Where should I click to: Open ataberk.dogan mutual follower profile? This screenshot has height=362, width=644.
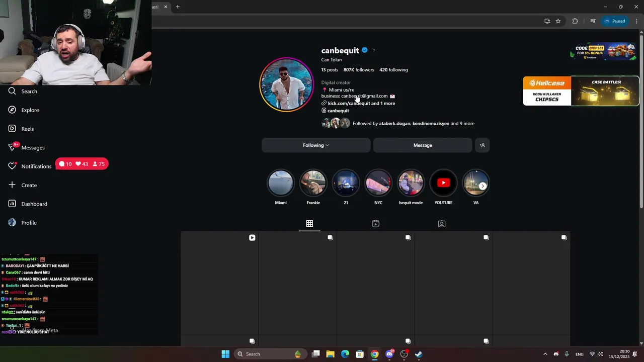click(395, 124)
